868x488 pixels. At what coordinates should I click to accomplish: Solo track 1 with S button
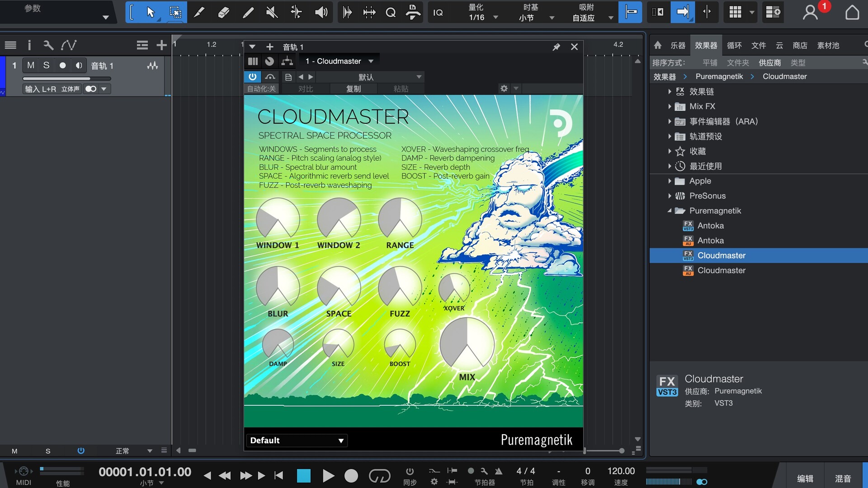click(x=46, y=66)
